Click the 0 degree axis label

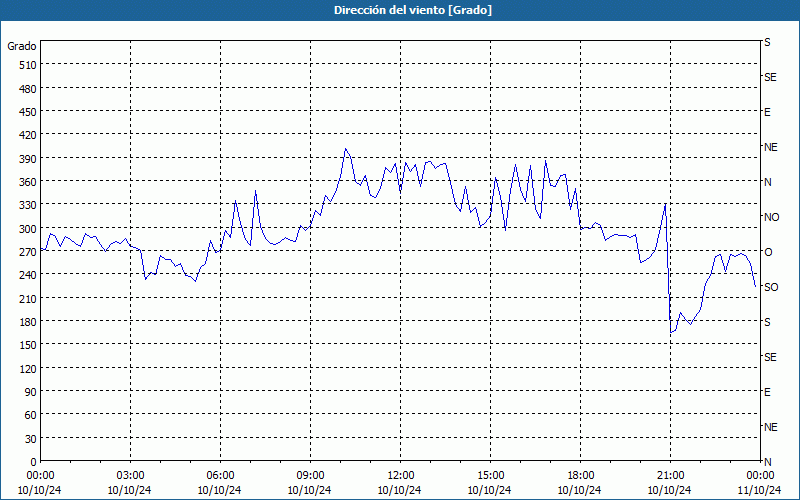[33, 462]
